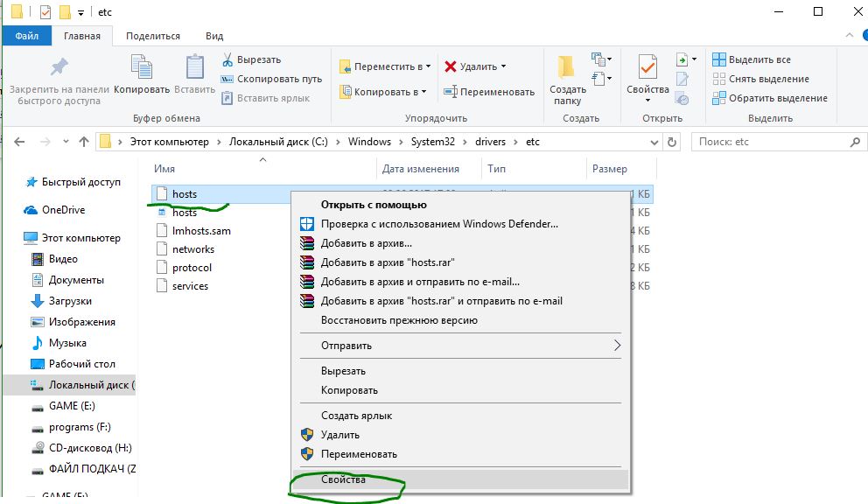868x504 pixels.
Task: Click the Pin to Quick Access icon
Action: tap(59, 69)
